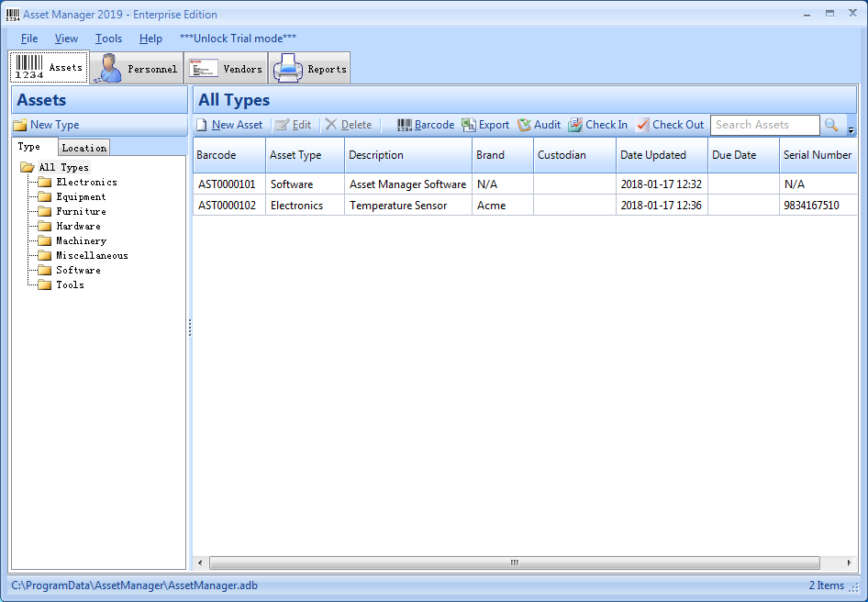This screenshot has width=868, height=602.
Task: Open the View menu
Action: point(66,39)
